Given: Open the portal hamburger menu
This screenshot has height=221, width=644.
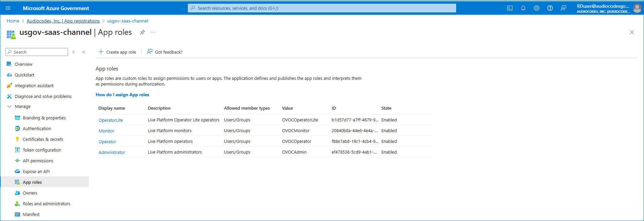Looking at the screenshot, I should coord(8,8).
